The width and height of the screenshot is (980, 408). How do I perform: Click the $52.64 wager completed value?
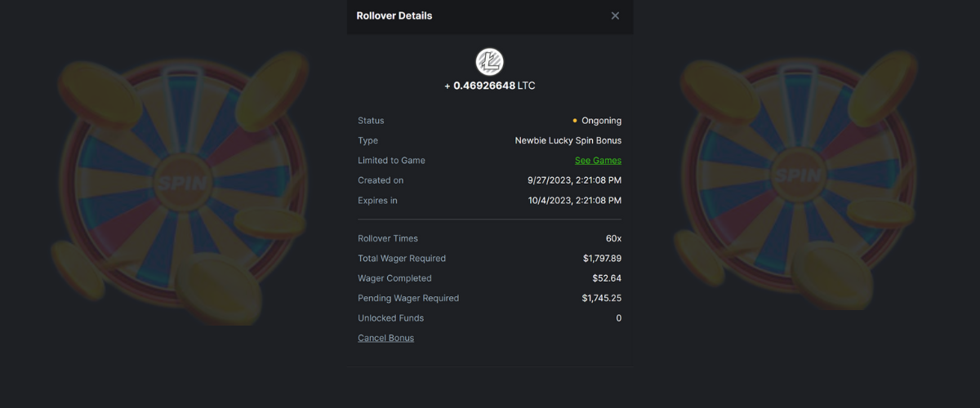coord(607,278)
